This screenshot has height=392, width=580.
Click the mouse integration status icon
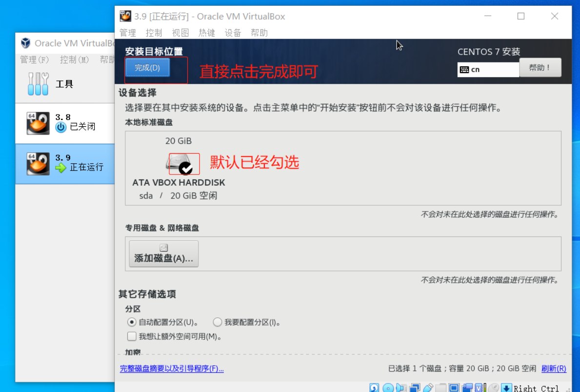click(494, 388)
